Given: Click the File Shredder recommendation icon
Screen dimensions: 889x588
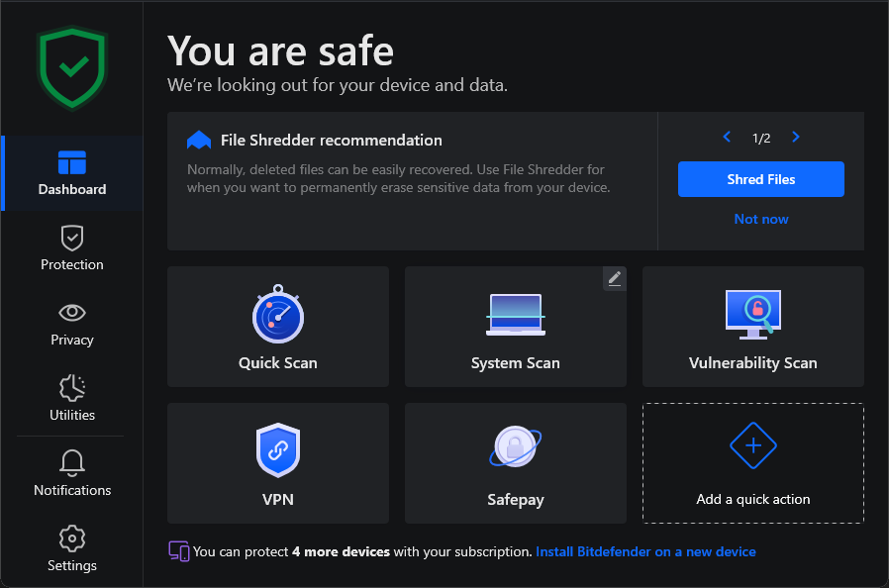Looking at the screenshot, I should pyautogui.click(x=199, y=140).
